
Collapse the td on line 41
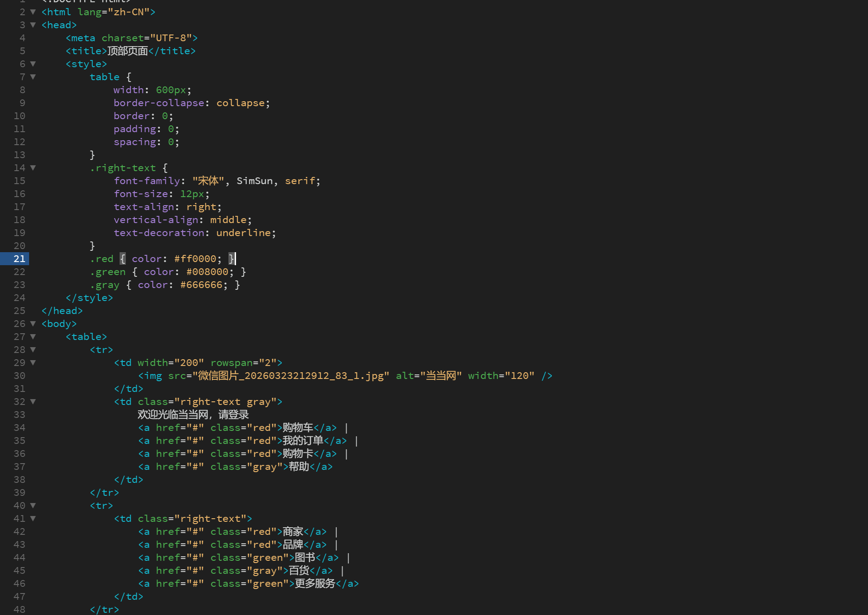tap(33, 518)
